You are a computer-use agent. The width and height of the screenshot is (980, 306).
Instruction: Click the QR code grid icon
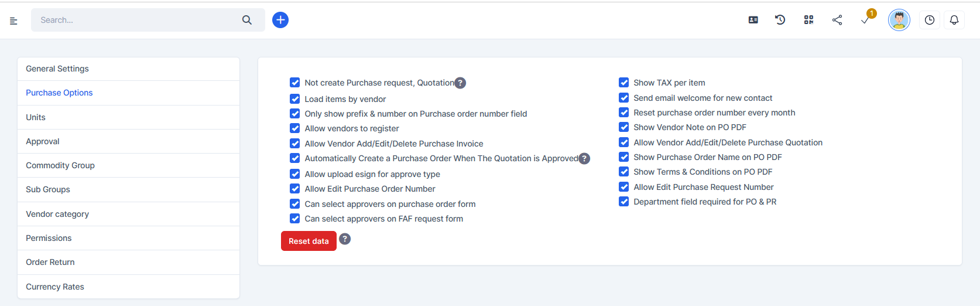pos(808,20)
